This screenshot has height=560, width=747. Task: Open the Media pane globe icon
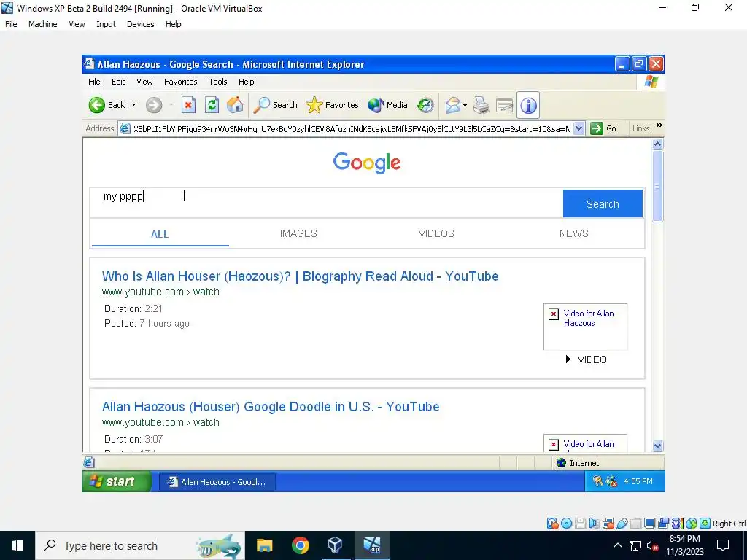click(388, 105)
